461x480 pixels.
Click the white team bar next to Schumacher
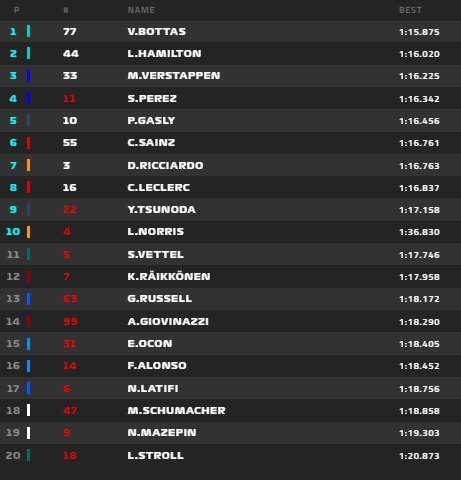click(x=28, y=410)
